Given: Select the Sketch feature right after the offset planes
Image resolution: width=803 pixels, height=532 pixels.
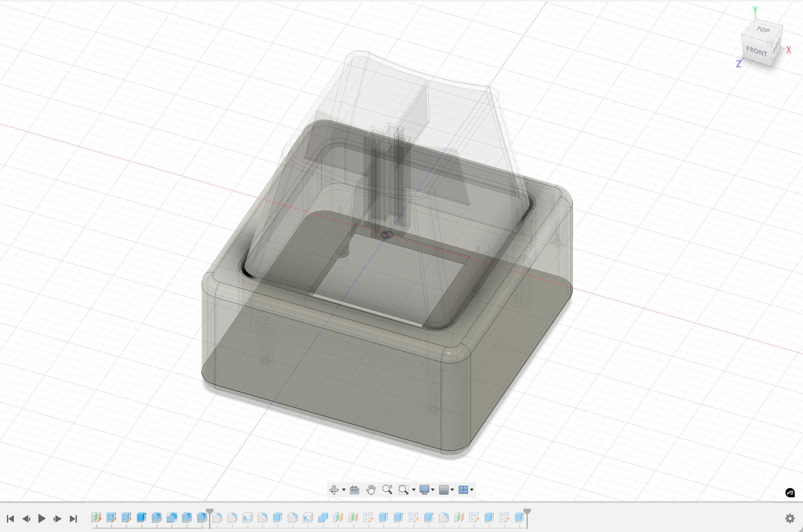Looking at the screenshot, I should (368, 518).
